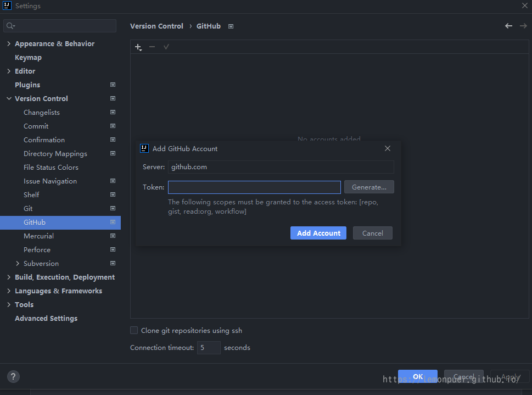Click the settings search box

coord(60,26)
